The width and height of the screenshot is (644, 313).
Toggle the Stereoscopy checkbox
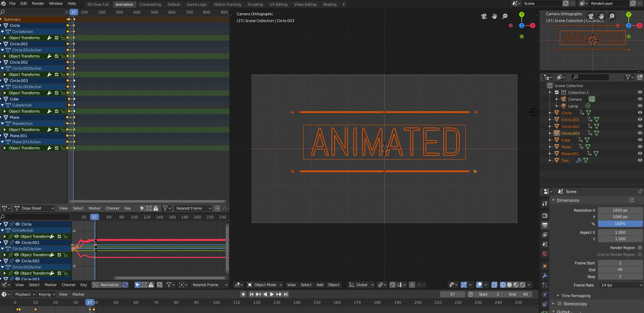(559, 303)
